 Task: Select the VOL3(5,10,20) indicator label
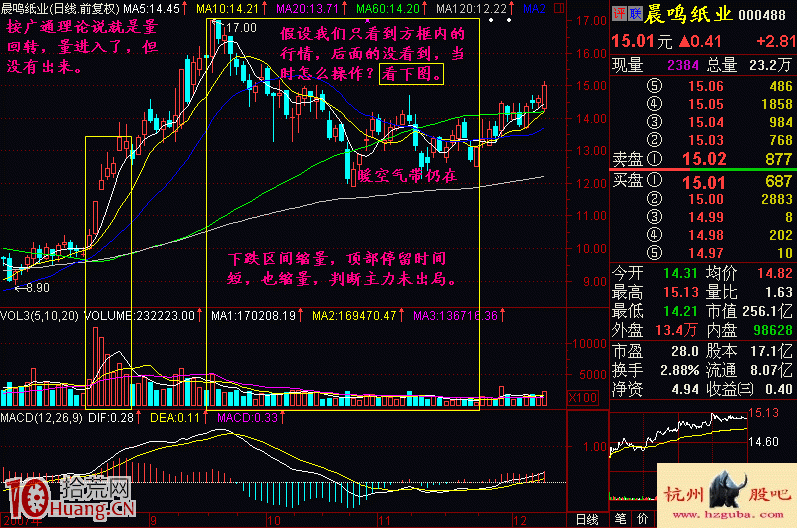40,316
